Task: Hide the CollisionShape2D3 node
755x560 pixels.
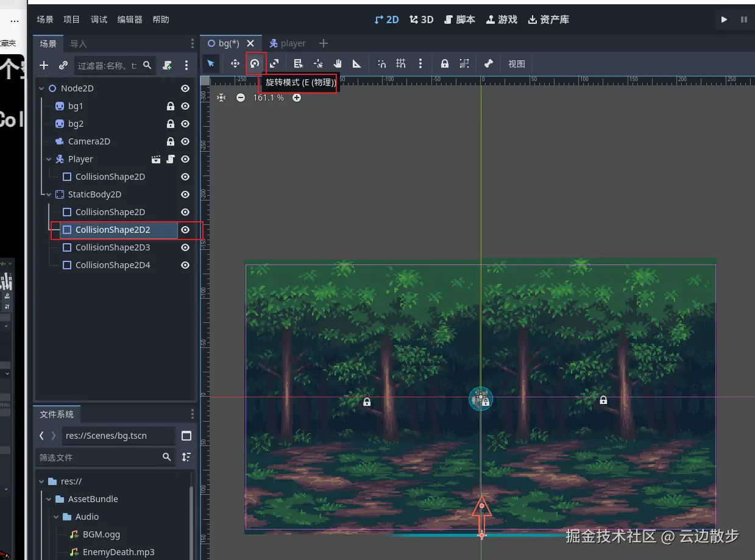Action: [185, 247]
